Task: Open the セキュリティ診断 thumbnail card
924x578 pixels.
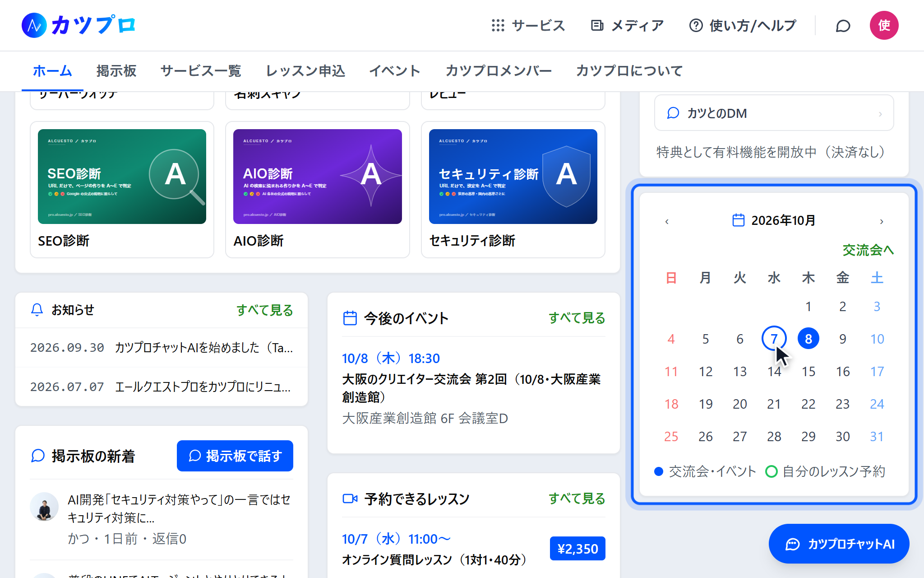Action: [x=513, y=190]
